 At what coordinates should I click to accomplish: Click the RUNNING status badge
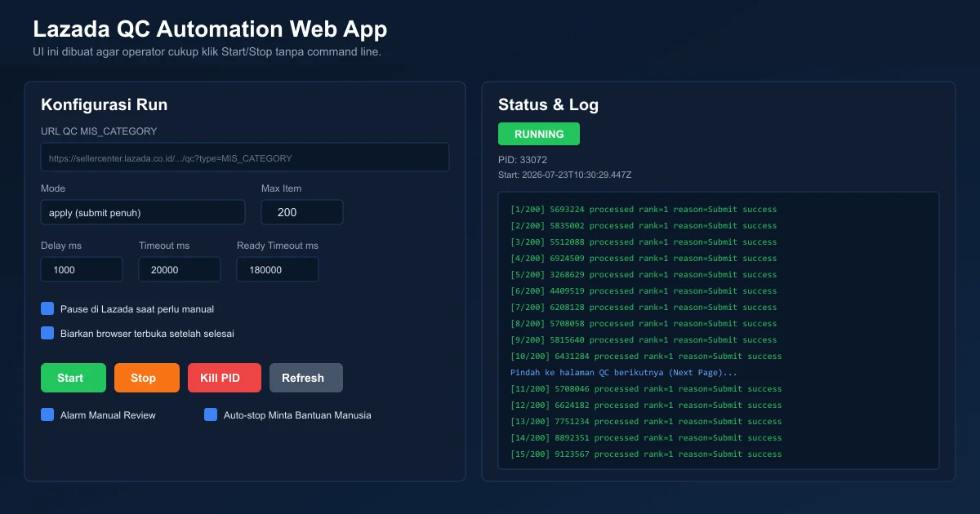(539, 134)
